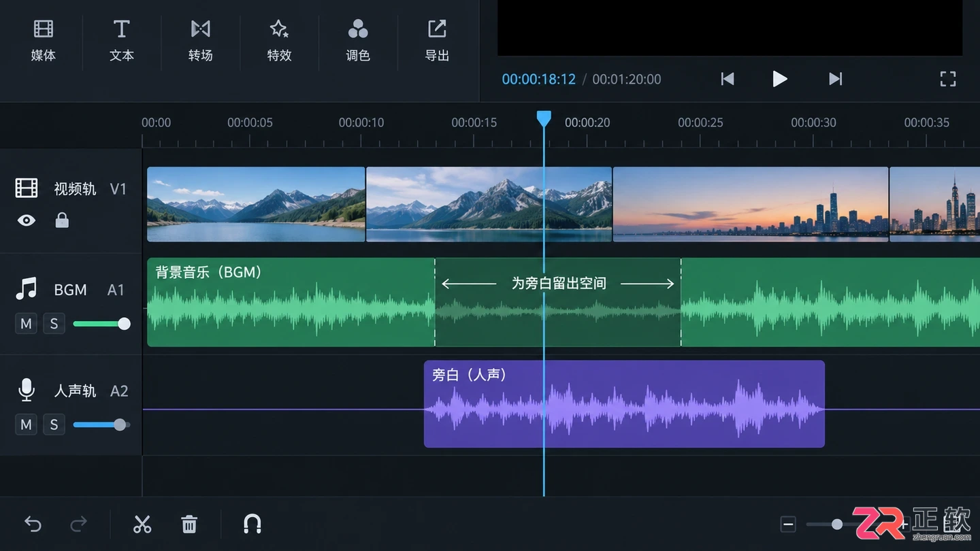Image resolution: width=980 pixels, height=551 pixels.
Task: Mute the 人声轨 A2 track
Action: pyautogui.click(x=26, y=424)
